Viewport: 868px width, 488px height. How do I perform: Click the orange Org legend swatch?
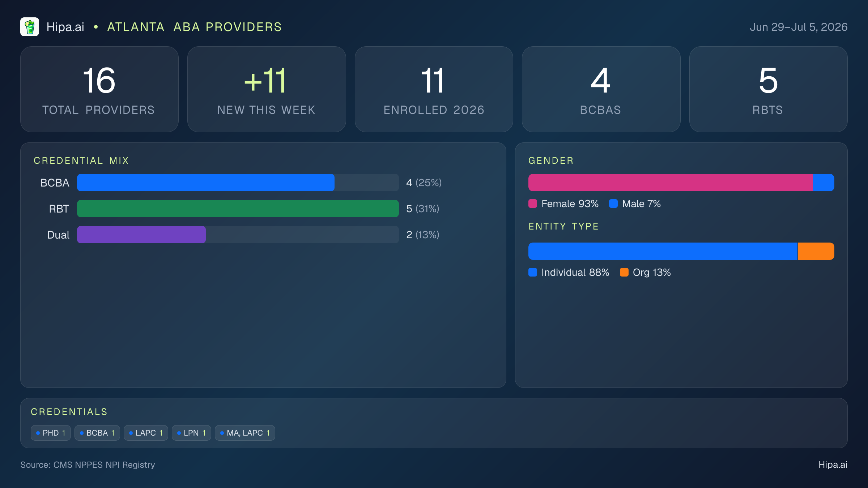624,272
